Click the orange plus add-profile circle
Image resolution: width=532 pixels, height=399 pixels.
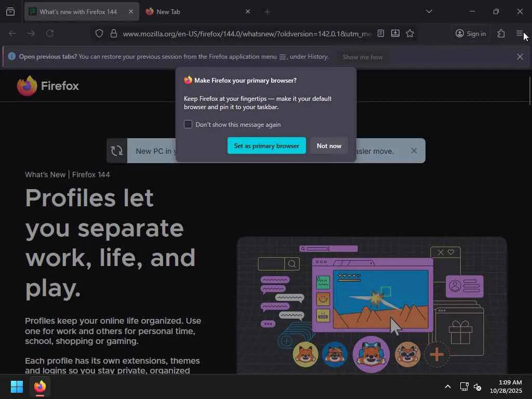coord(436,354)
